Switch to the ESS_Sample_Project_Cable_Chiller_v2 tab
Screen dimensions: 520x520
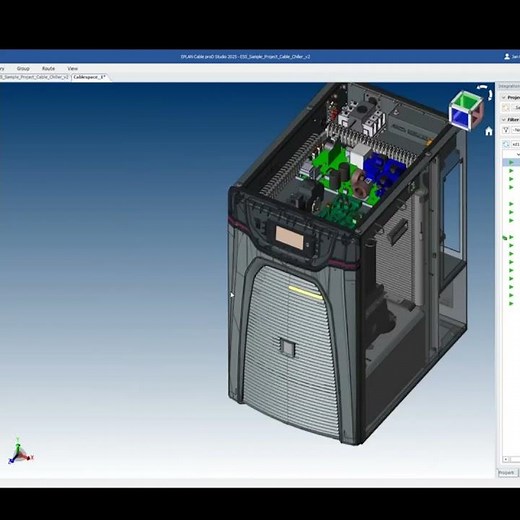coord(34,77)
